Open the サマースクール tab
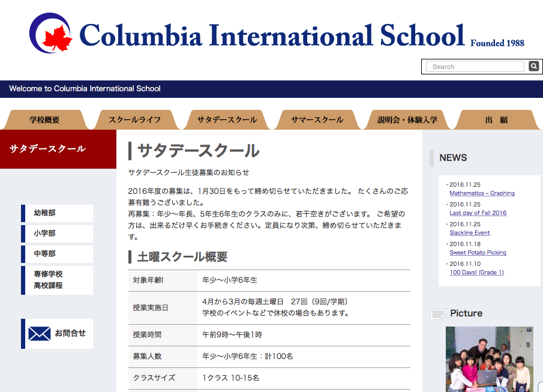The height and width of the screenshot is (392, 543). click(317, 120)
